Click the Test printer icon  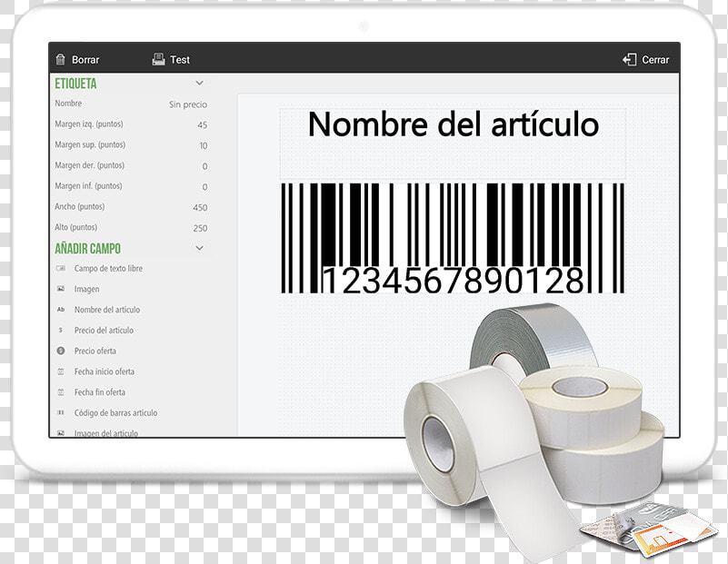[158, 59]
